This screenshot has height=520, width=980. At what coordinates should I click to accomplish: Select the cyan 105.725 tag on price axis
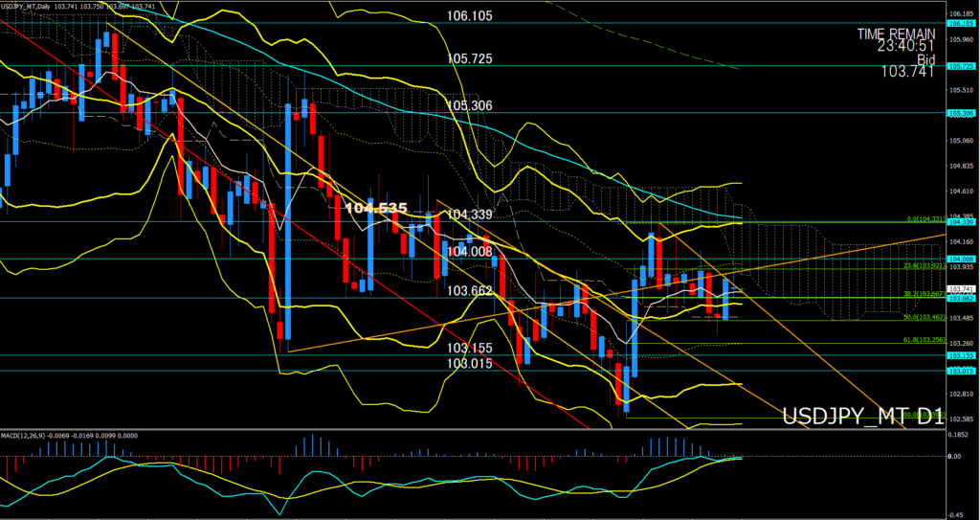click(962, 66)
